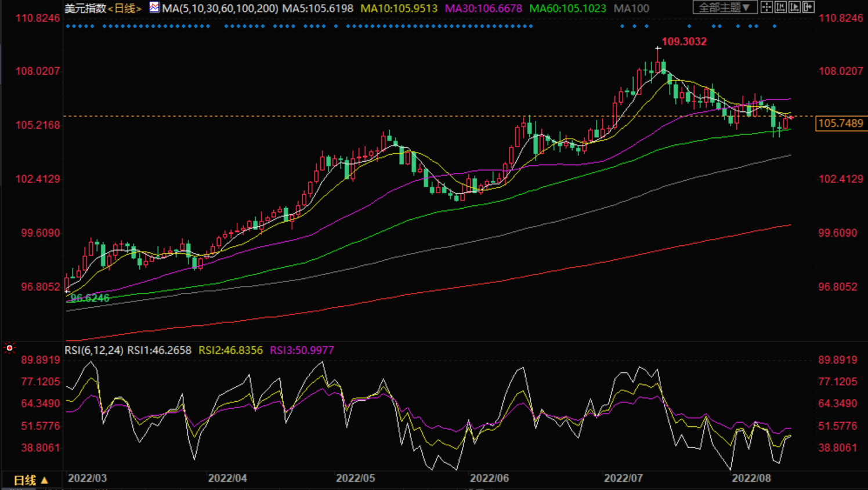The height and width of the screenshot is (490, 868).
Task: Expand the 日线 period selector at bottom left
Action: tap(31, 480)
